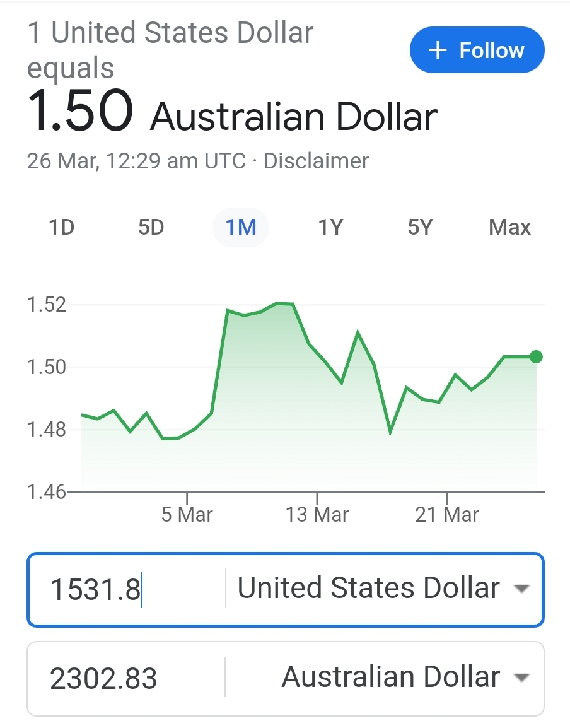The height and width of the screenshot is (728, 570).
Task: Click the 5 Mar date axis label
Action: click(x=187, y=514)
